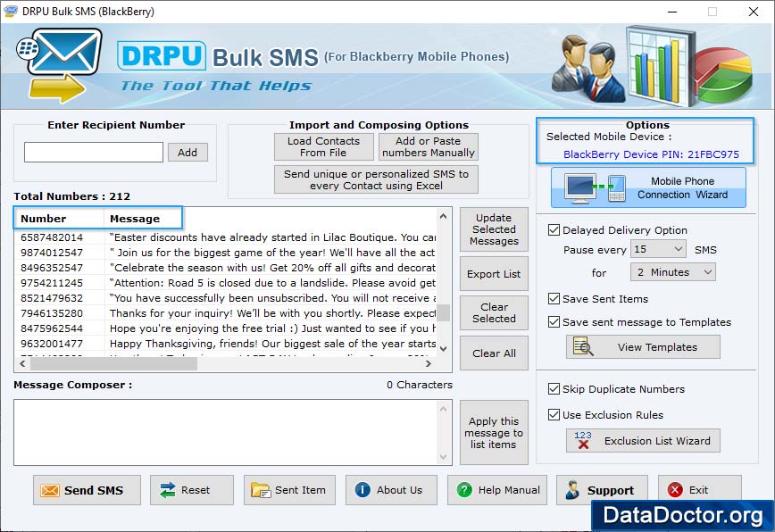The height and width of the screenshot is (532, 775).
Task: Click the list's horizontal scroll right arrow
Action: (429, 363)
